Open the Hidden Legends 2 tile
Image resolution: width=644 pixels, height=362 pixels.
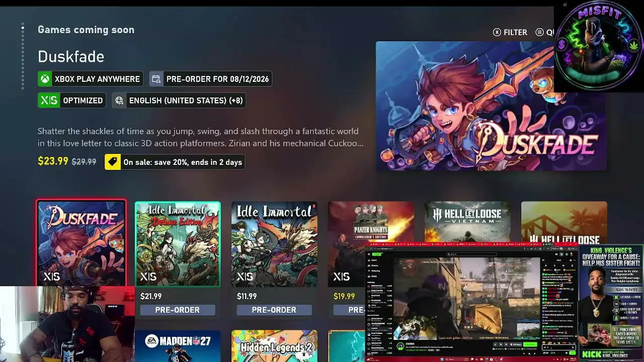tap(274, 346)
